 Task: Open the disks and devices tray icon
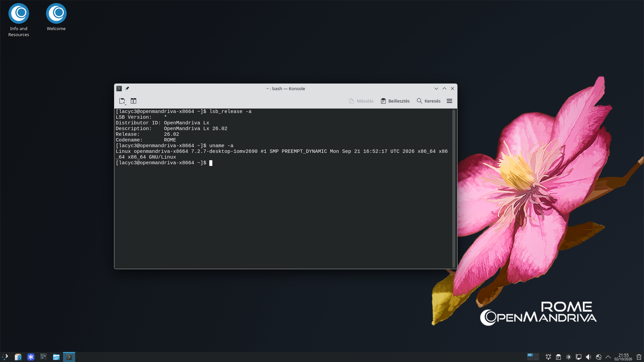[599, 357]
